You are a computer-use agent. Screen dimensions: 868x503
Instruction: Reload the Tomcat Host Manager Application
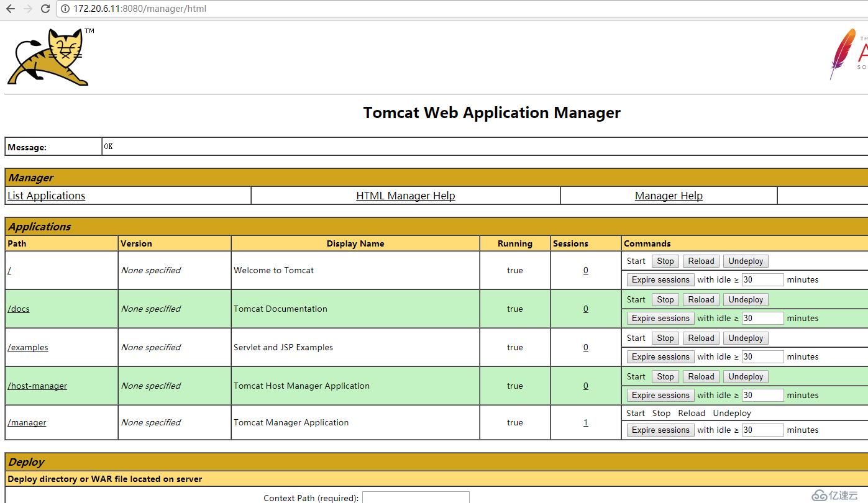pyautogui.click(x=701, y=377)
